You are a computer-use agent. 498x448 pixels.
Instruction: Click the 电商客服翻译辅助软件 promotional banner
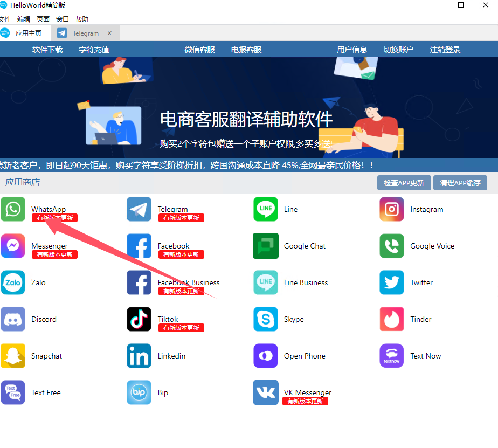pos(249,108)
